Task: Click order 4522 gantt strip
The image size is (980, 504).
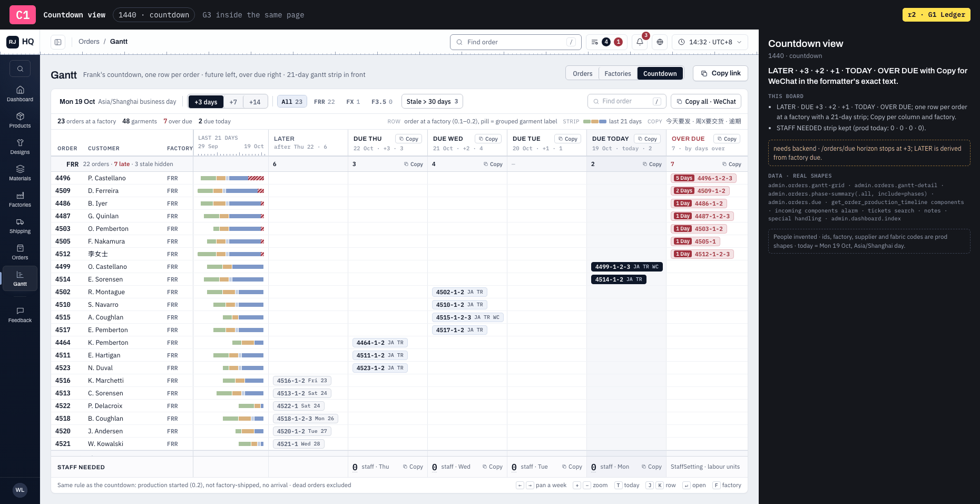Action: click(251, 406)
